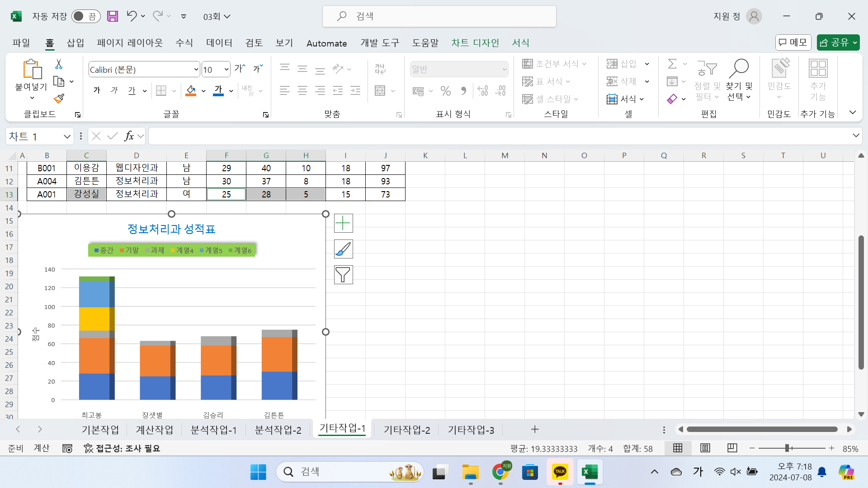Open the 차트 디자인 ribbon tab
Viewport: 868px width, 488px height.
(x=475, y=43)
